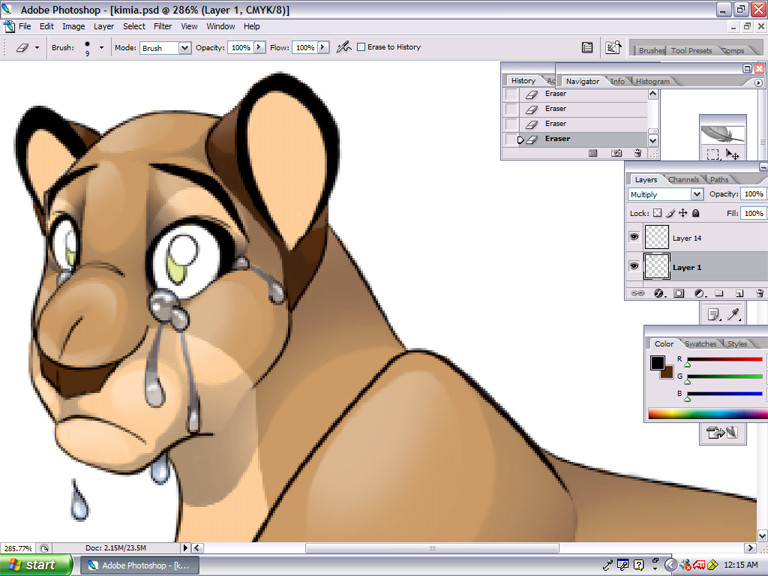768x576 pixels.
Task: Switch to the Histogram tab
Action: [652, 81]
